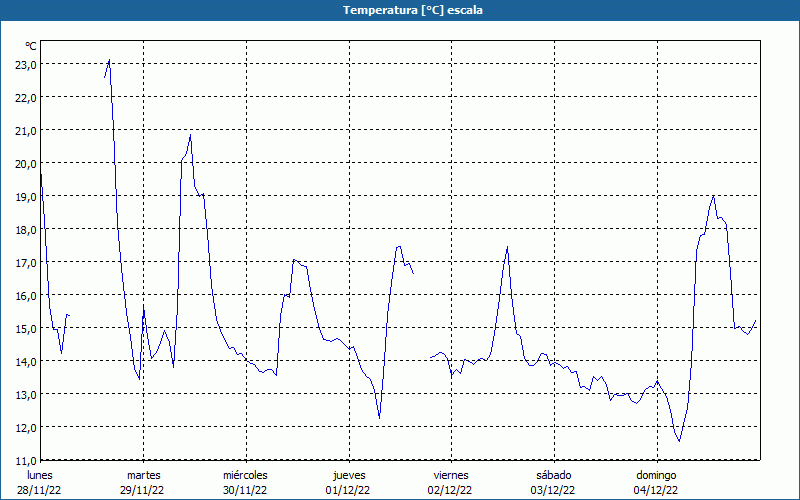
Task: Select the 20,0 y-axis label
Action: point(27,163)
